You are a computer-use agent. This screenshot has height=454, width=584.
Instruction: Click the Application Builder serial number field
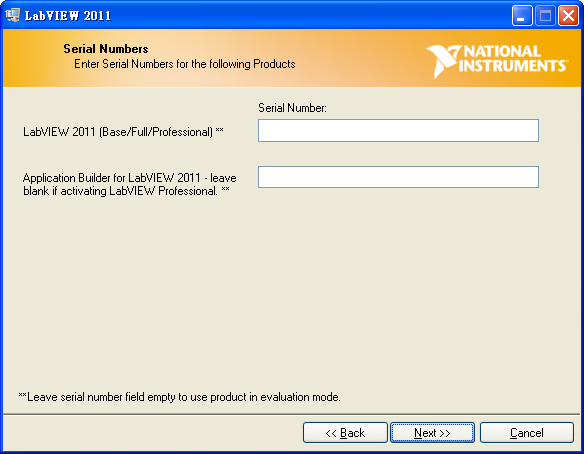pyautogui.click(x=398, y=177)
